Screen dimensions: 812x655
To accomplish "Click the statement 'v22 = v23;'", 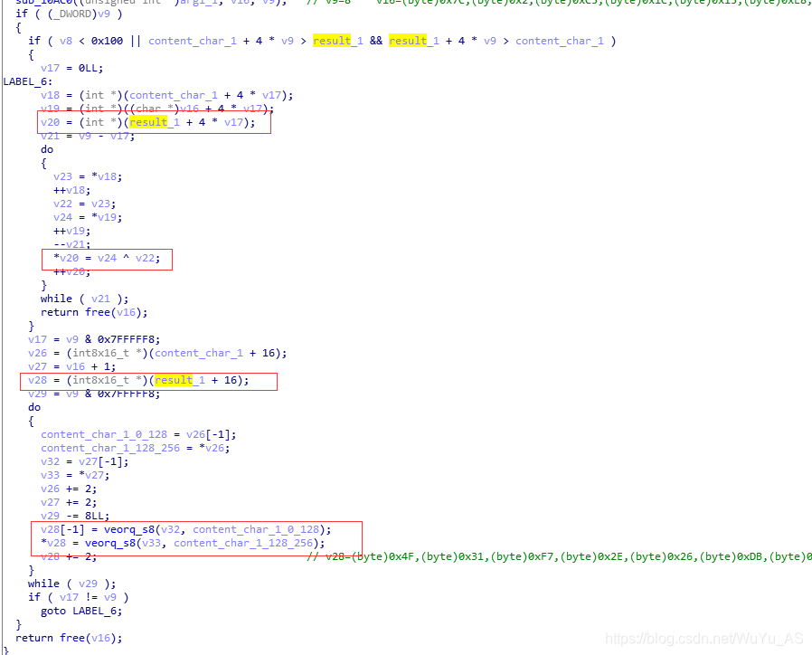I will 84,204.
